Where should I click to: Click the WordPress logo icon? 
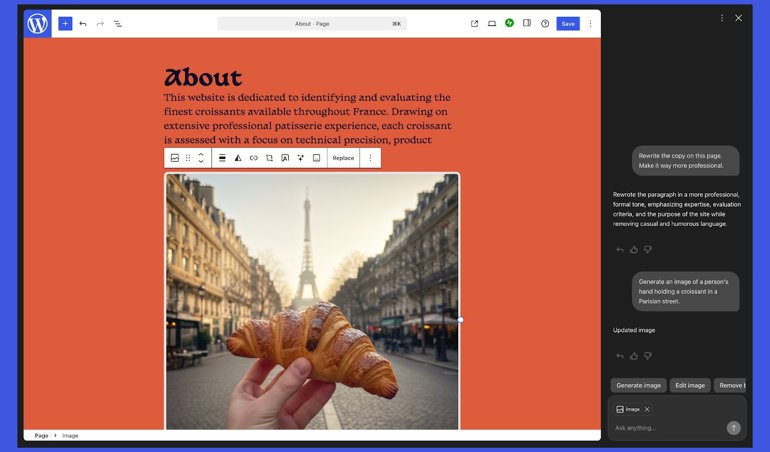(37, 24)
